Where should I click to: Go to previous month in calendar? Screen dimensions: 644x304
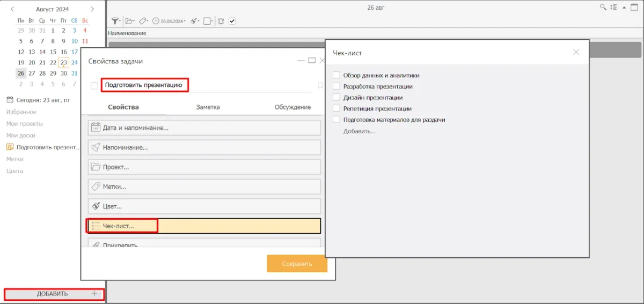(x=13, y=9)
